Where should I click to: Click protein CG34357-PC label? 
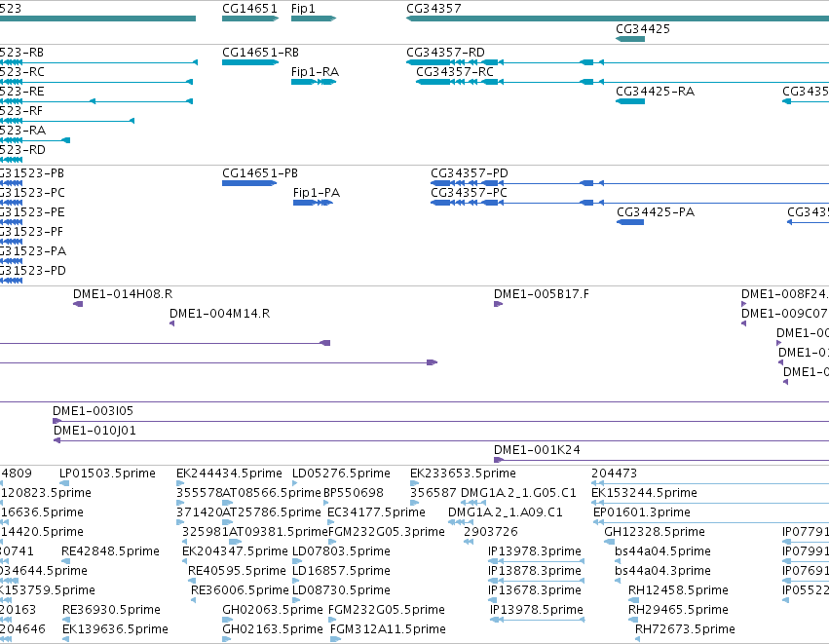pyautogui.click(x=469, y=193)
